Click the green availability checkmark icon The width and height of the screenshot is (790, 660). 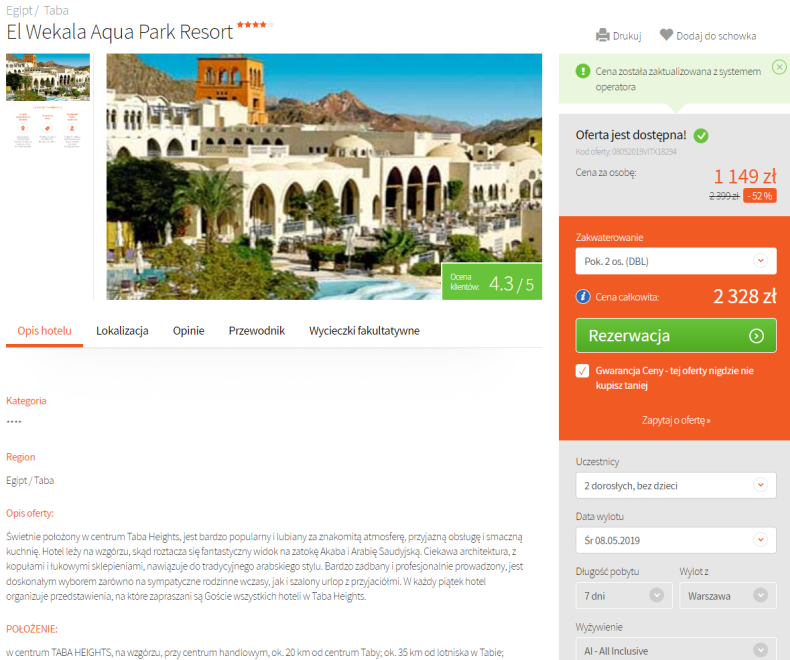pos(701,136)
